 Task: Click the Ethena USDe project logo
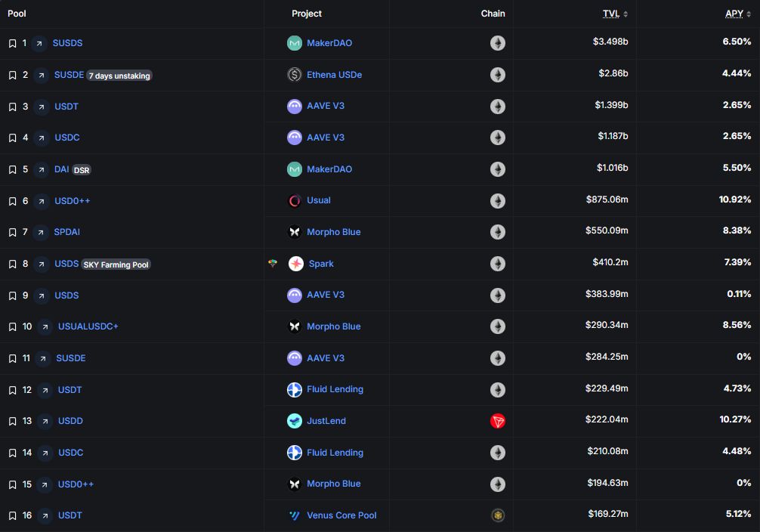click(295, 75)
